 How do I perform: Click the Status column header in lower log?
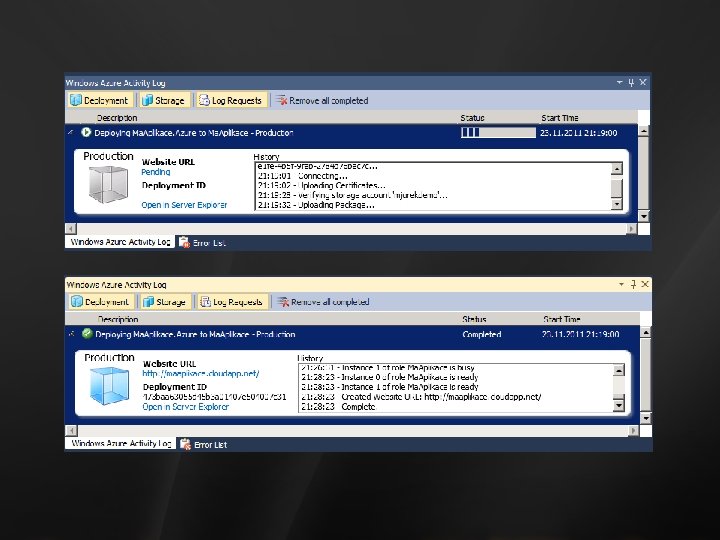click(474, 319)
